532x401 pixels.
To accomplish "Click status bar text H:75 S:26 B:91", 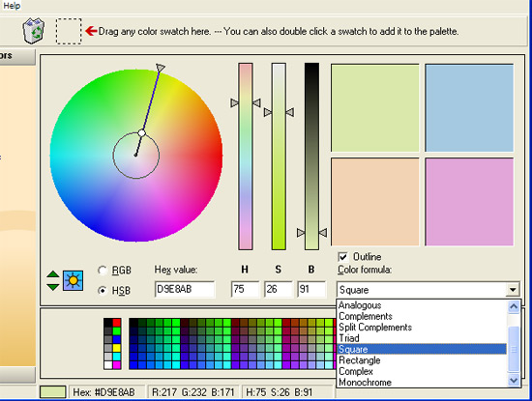I will pyautogui.click(x=279, y=392).
